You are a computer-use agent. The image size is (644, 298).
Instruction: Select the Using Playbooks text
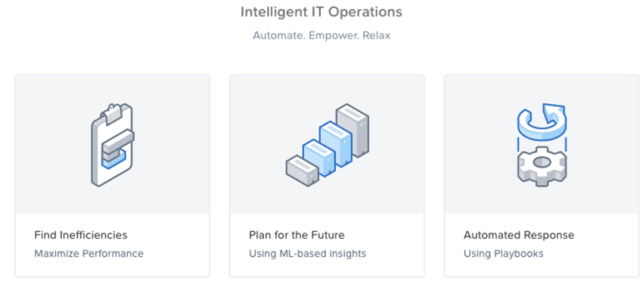[503, 254]
